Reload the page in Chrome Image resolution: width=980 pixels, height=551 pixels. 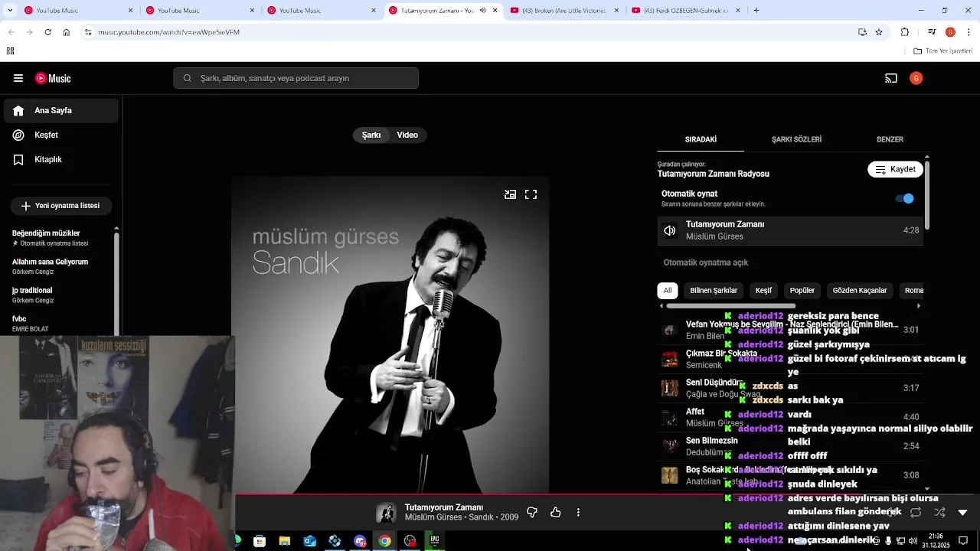click(47, 32)
